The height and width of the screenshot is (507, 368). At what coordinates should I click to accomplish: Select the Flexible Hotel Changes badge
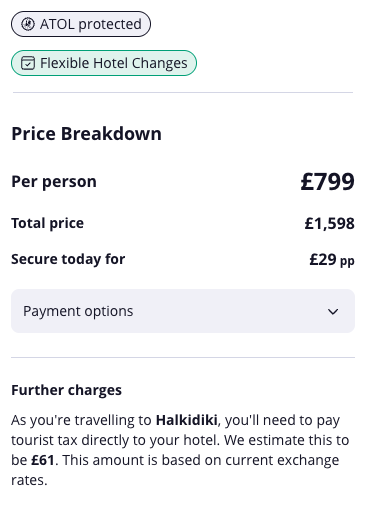(104, 63)
